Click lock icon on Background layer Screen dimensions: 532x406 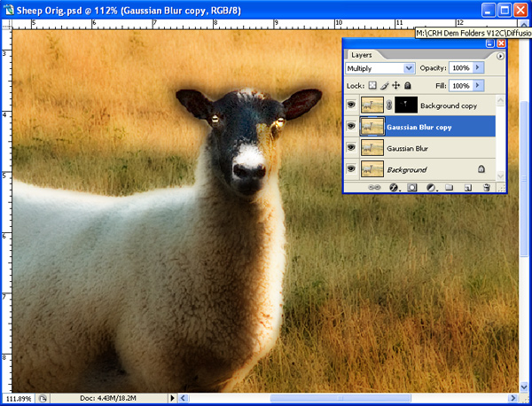pos(481,169)
